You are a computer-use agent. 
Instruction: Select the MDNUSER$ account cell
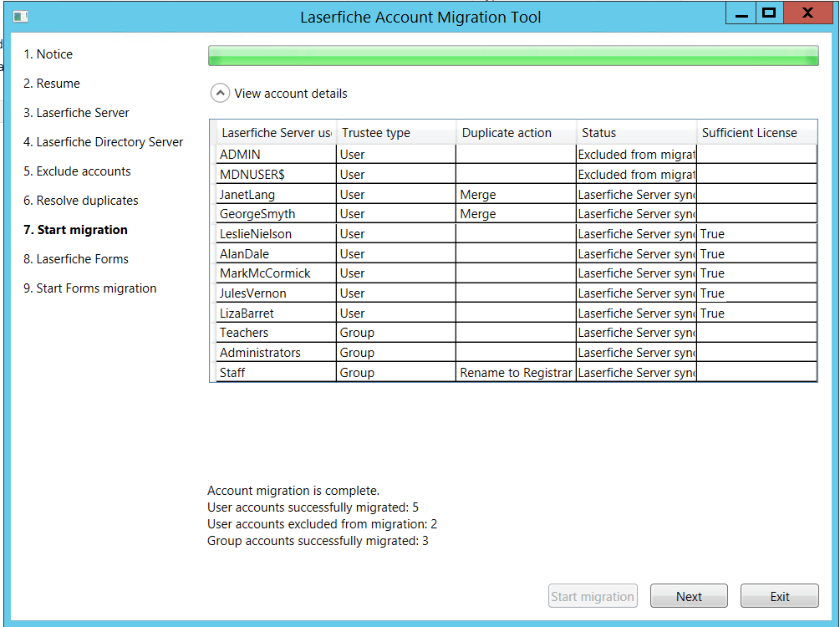click(277, 174)
